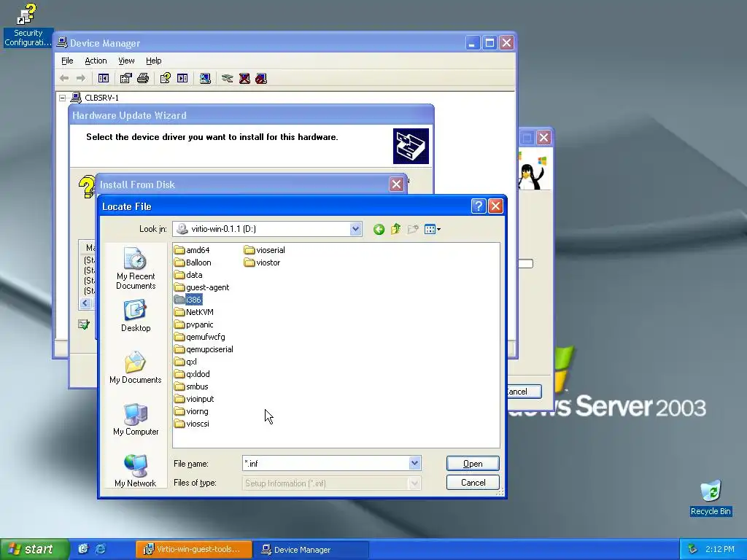Select the i386 folder
747x560 pixels.
[x=188, y=300]
